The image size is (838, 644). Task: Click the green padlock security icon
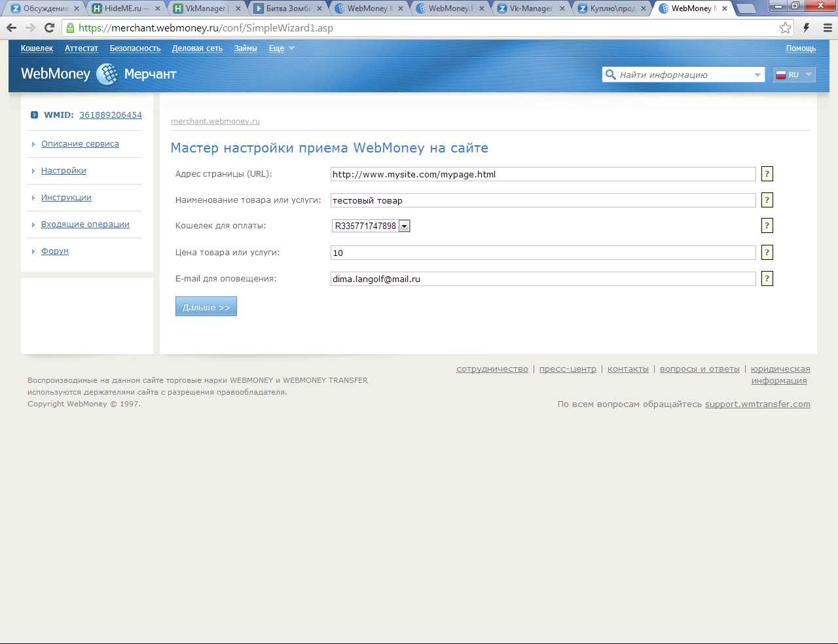[70, 28]
